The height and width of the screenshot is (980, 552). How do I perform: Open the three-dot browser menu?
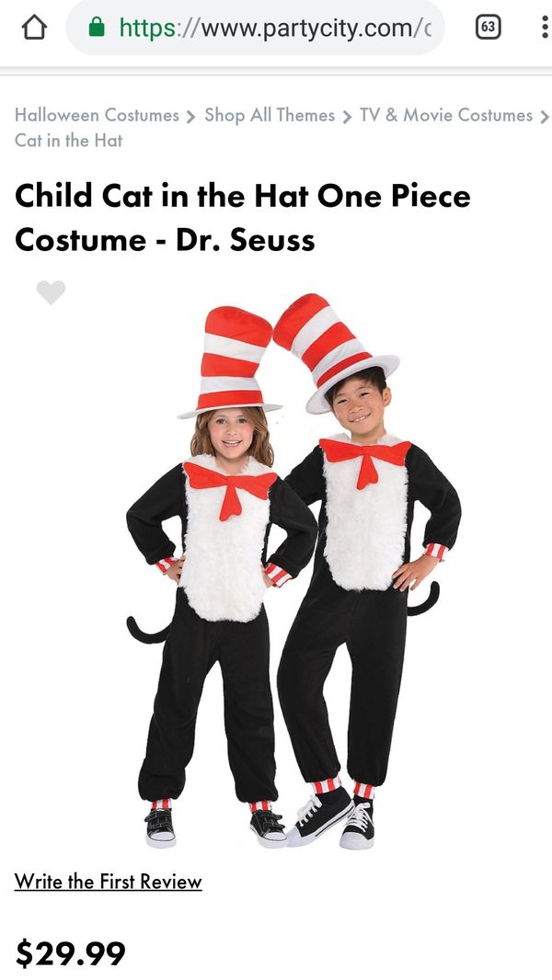546,28
